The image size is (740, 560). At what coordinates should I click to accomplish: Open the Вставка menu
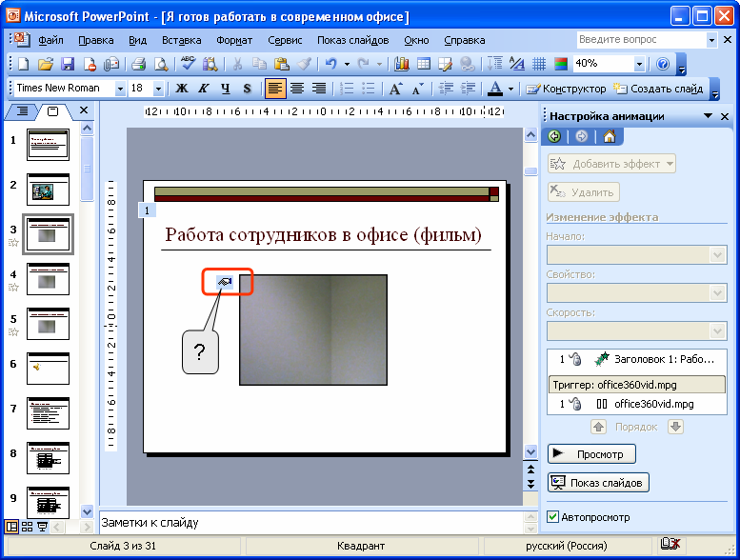pos(182,40)
